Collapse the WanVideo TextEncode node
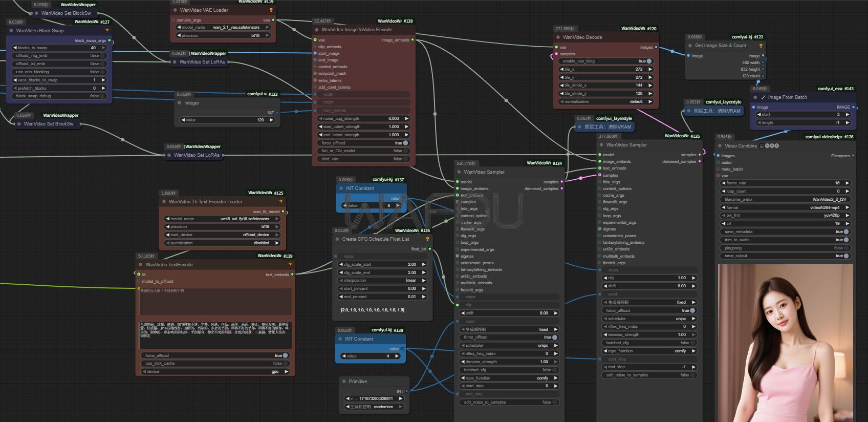The width and height of the screenshot is (868, 422). coord(141,265)
